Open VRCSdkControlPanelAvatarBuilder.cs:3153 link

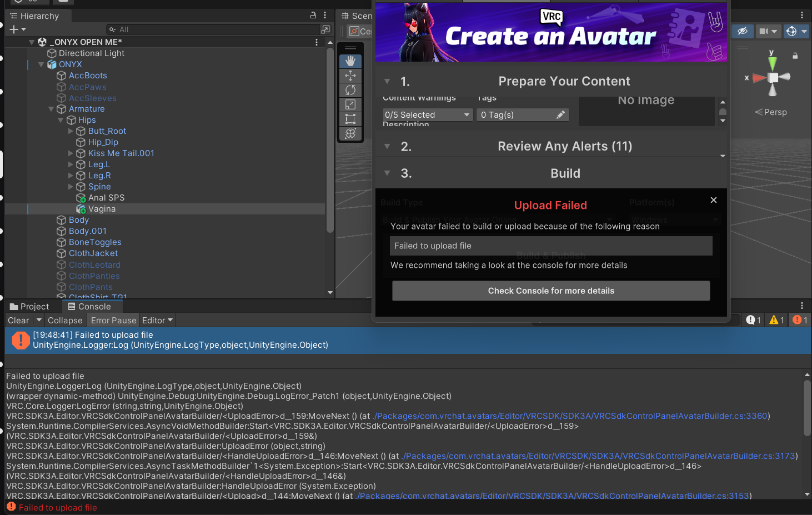(553, 496)
